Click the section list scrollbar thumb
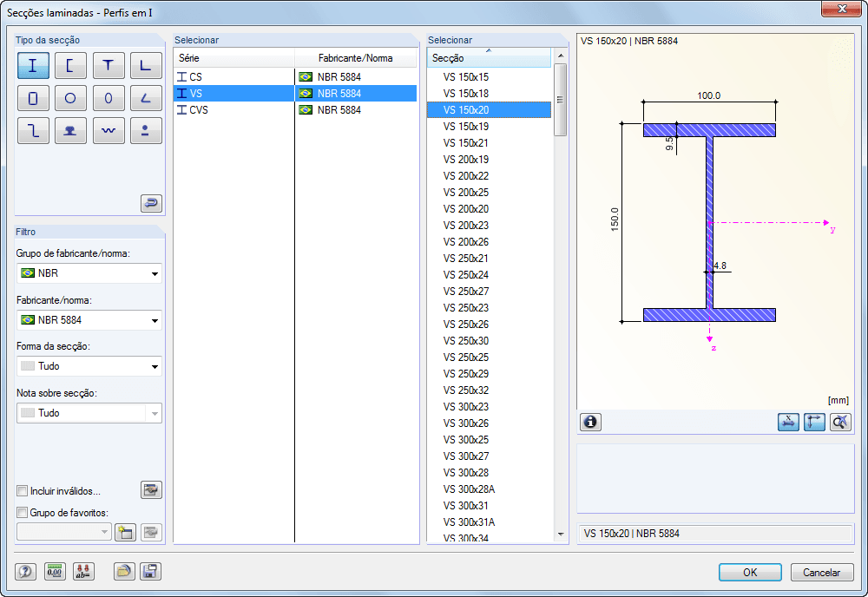Image resolution: width=868 pixels, height=597 pixels. point(560,100)
